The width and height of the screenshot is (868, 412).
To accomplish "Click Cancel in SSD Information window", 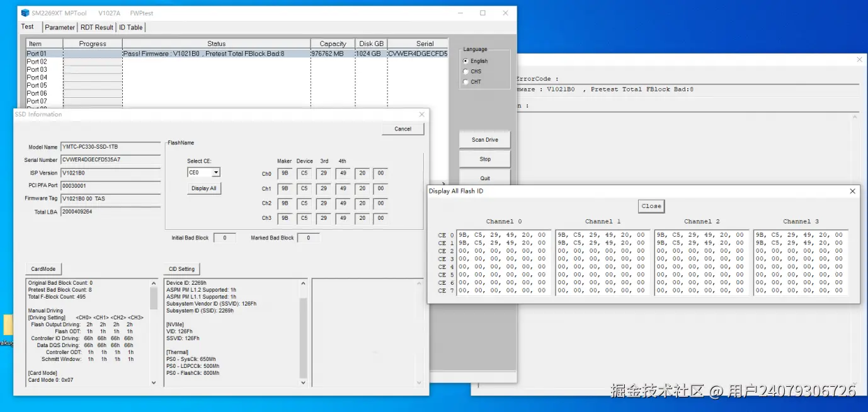I will tap(403, 129).
